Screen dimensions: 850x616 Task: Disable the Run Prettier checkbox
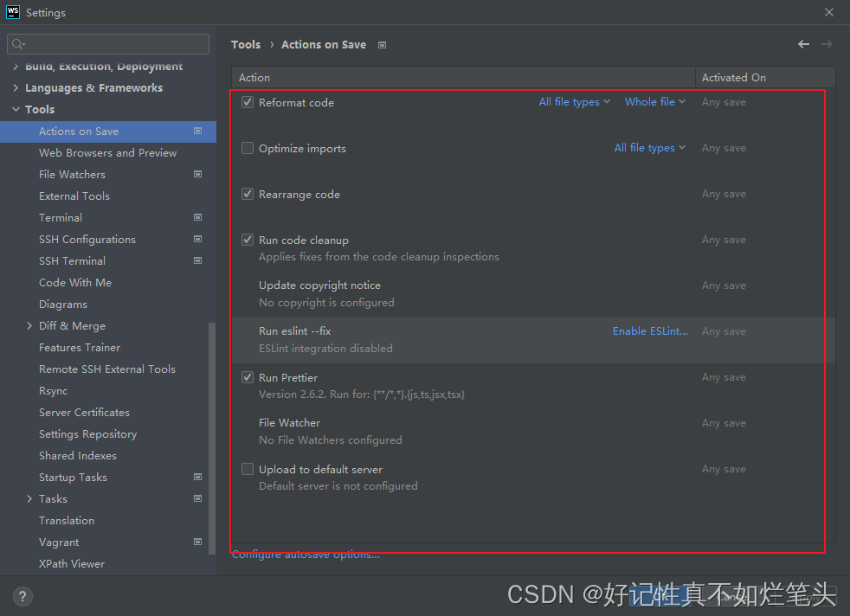[x=248, y=377]
